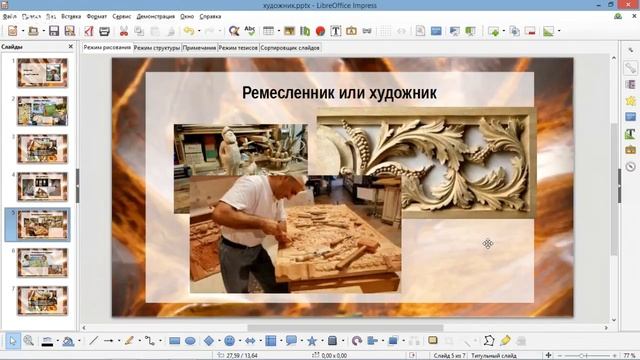Open the Connector tool
The image size is (640, 360).
pyautogui.click(x=150, y=340)
